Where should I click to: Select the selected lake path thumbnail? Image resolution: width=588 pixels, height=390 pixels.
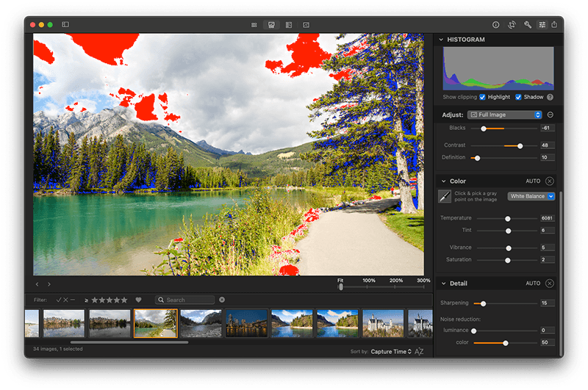[x=156, y=323]
